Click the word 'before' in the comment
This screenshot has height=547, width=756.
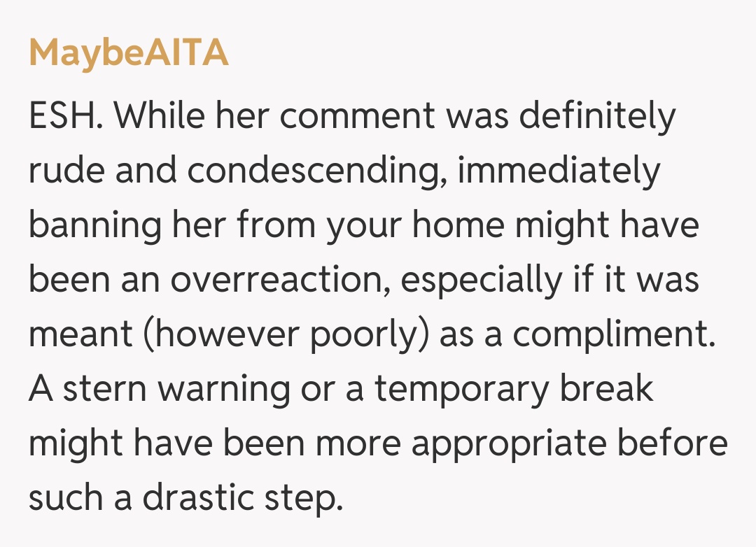click(x=675, y=444)
